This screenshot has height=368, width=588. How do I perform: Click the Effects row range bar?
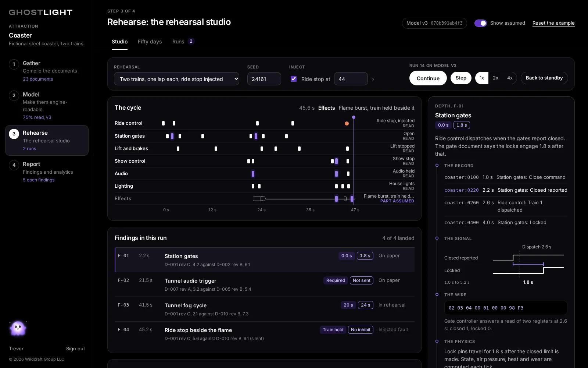pos(304,199)
